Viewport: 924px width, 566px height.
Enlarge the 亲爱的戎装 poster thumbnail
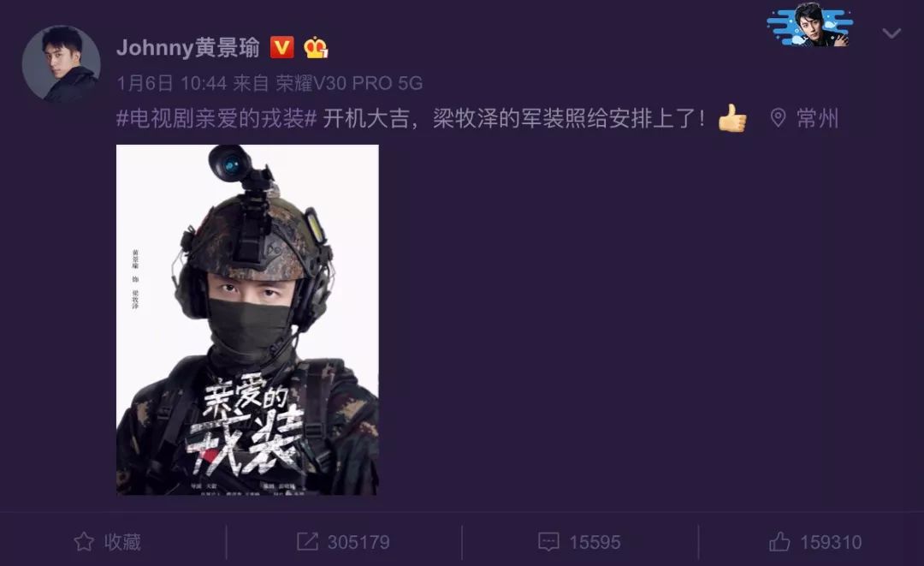point(247,319)
